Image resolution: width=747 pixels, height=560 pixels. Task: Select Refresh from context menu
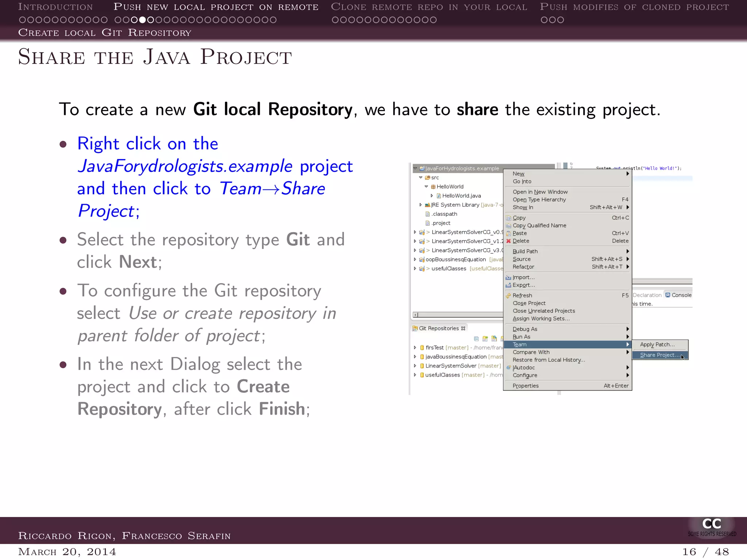click(568, 296)
